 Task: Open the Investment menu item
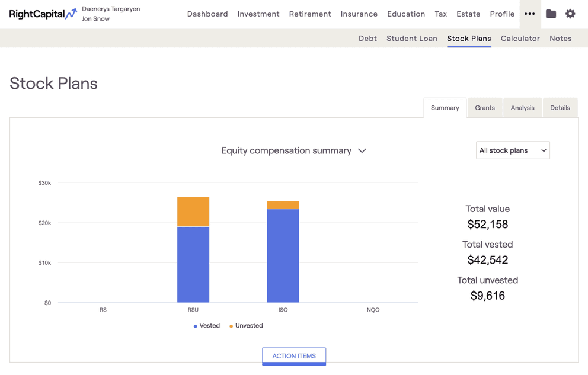(258, 14)
